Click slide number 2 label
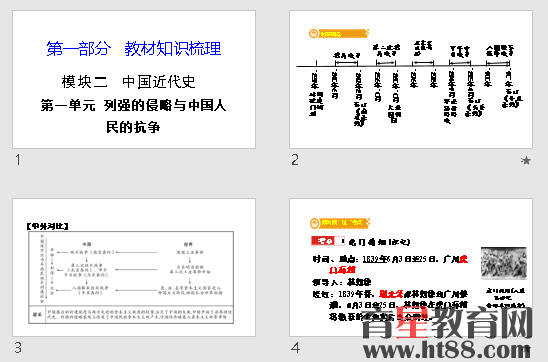 [x=295, y=160]
